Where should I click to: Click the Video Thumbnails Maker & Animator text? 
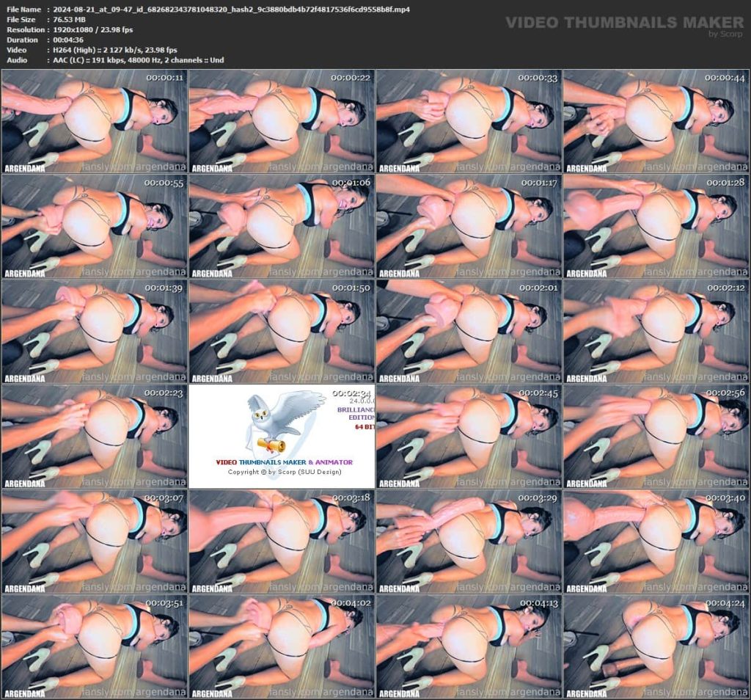[x=284, y=462]
